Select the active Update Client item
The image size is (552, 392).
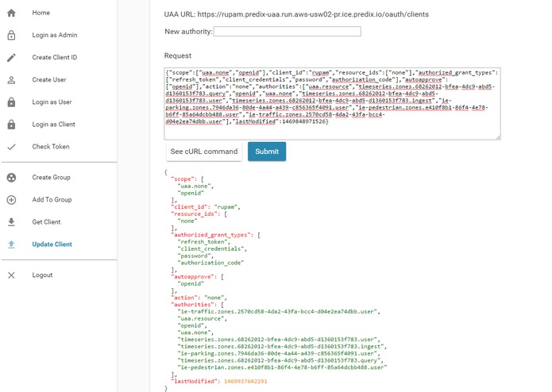click(x=52, y=244)
